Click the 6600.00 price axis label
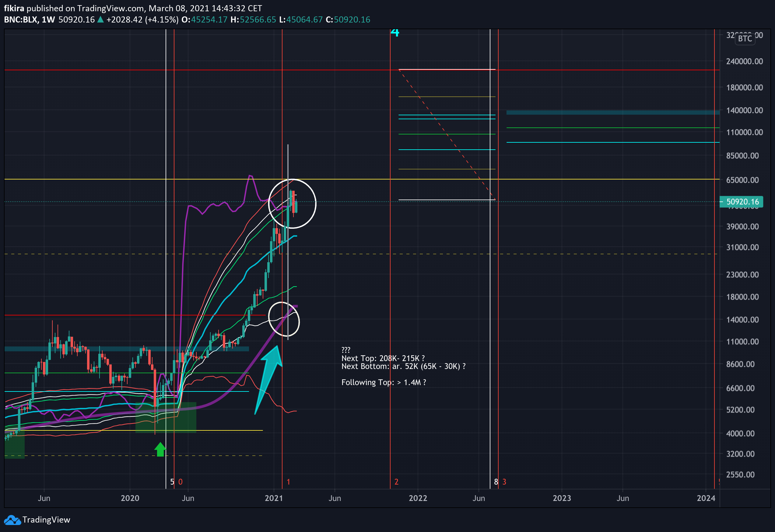Image resolution: width=775 pixels, height=532 pixels. (740, 388)
